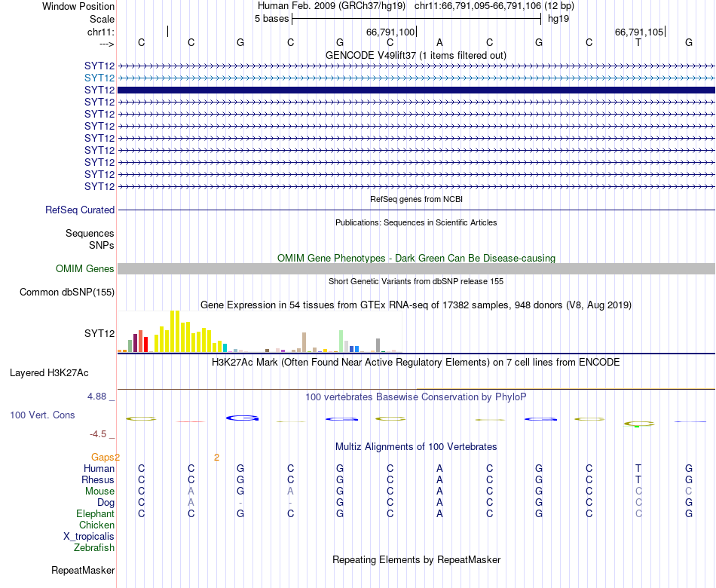Click the ---> strand direction arrow label
The image size is (716, 588).
click(x=107, y=44)
